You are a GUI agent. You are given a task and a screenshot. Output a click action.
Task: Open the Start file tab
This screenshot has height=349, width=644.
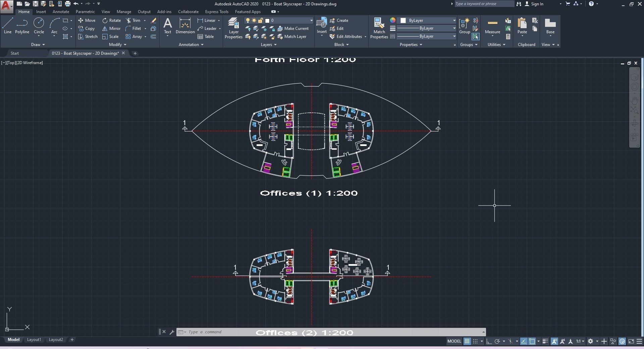point(15,53)
